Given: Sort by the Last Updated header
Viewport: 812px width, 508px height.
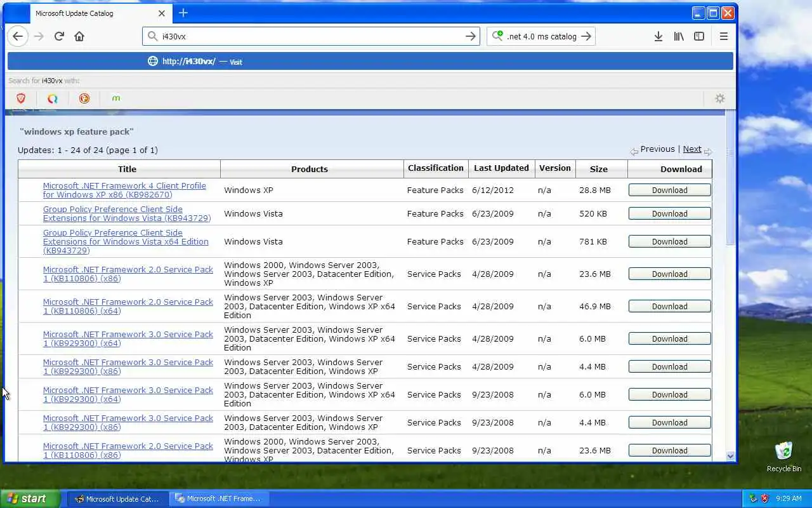Looking at the screenshot, I should tap(501, 168).
